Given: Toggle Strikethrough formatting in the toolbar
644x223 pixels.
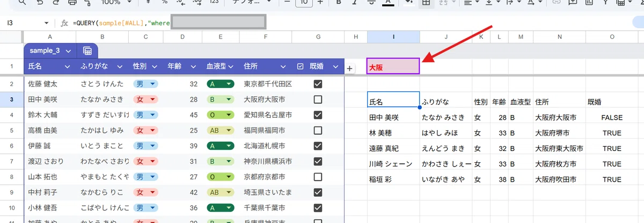Looking at the screenshot, I should (371, 3).
